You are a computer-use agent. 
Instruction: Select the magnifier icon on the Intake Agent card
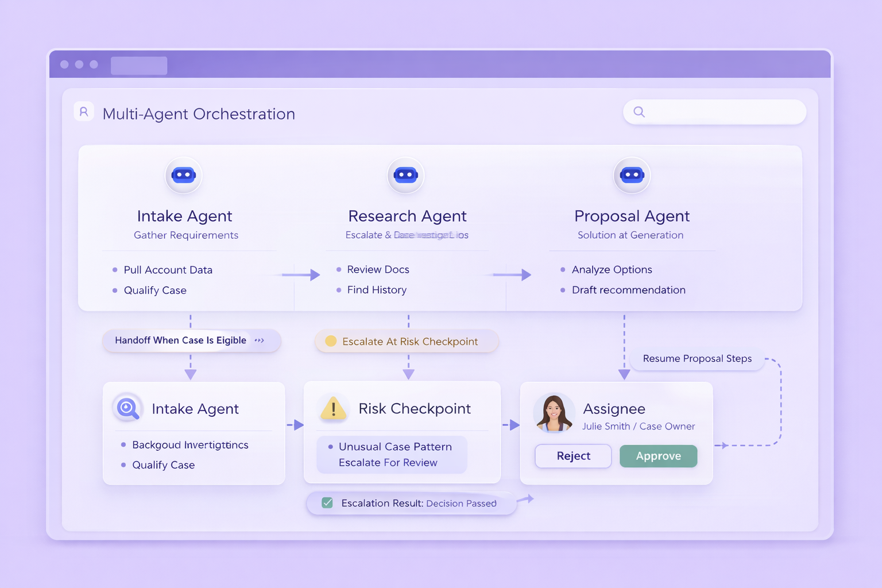coord(126,408)
